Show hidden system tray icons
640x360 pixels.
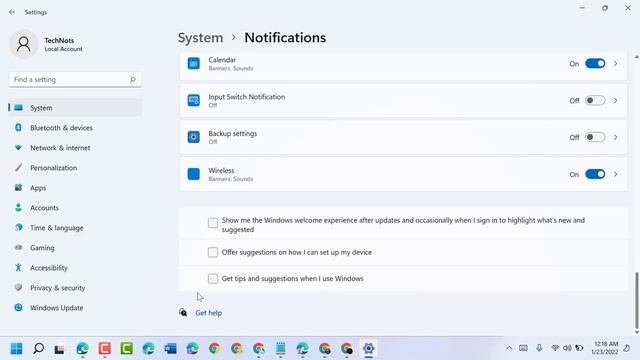pyautogui.click(x=509, y=348)
